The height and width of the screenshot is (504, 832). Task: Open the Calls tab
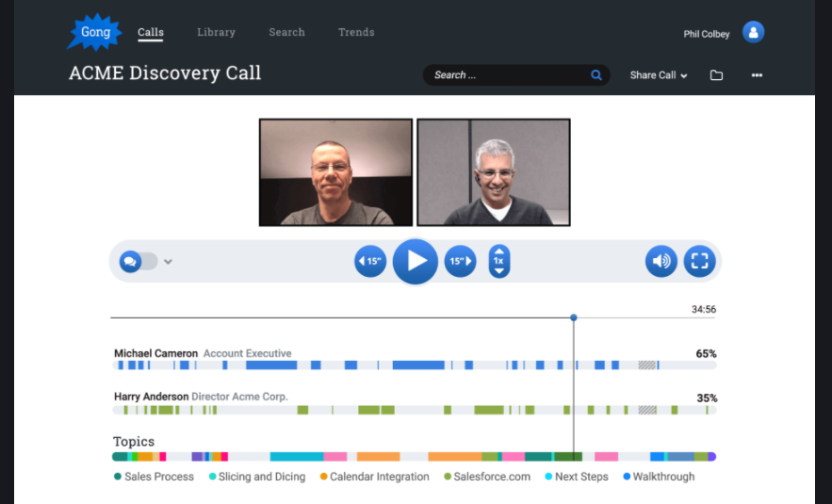pos(151,32)
